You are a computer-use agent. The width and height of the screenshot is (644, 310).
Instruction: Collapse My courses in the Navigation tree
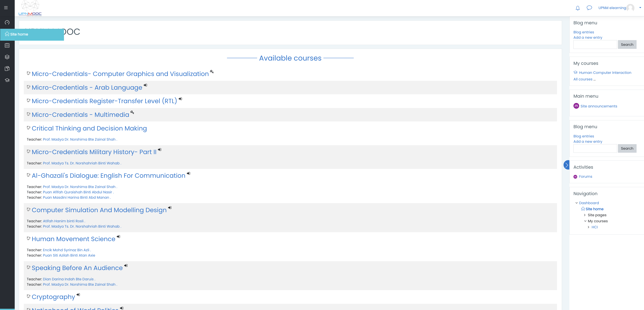click(585, 221)
